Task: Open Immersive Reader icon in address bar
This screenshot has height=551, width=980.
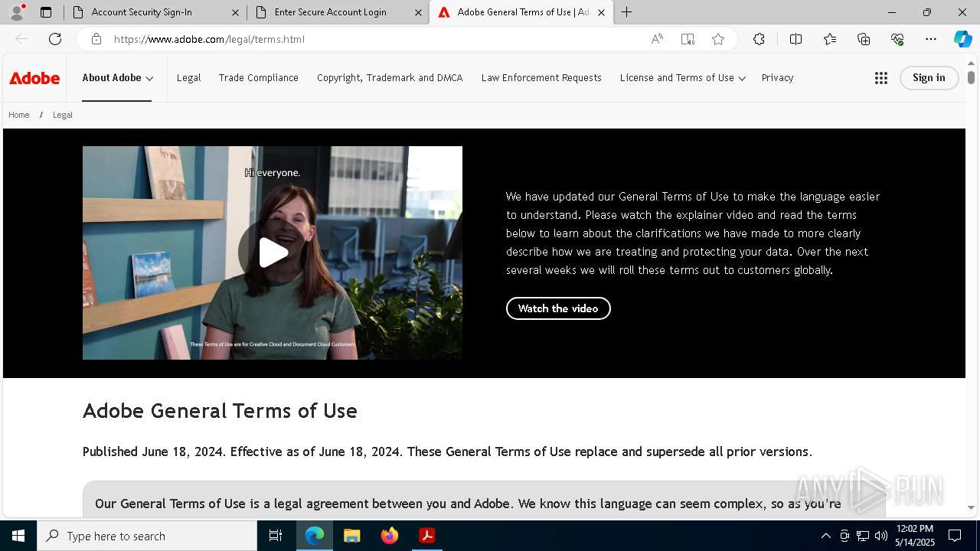Action: tap(688, 39)
